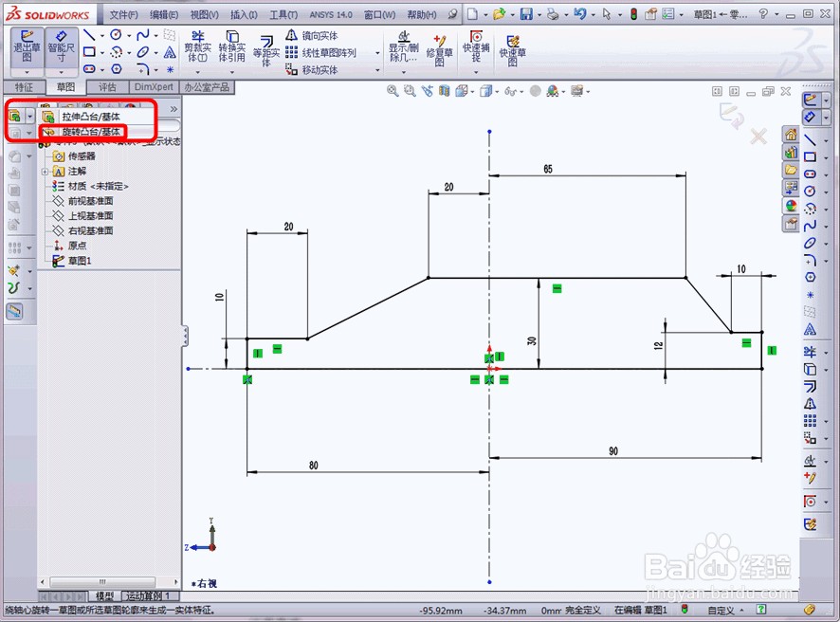Open the 视图(V) menu
The height and width of the screenshot is (622, 840).
pyautogui.click(x=204, y=14)
